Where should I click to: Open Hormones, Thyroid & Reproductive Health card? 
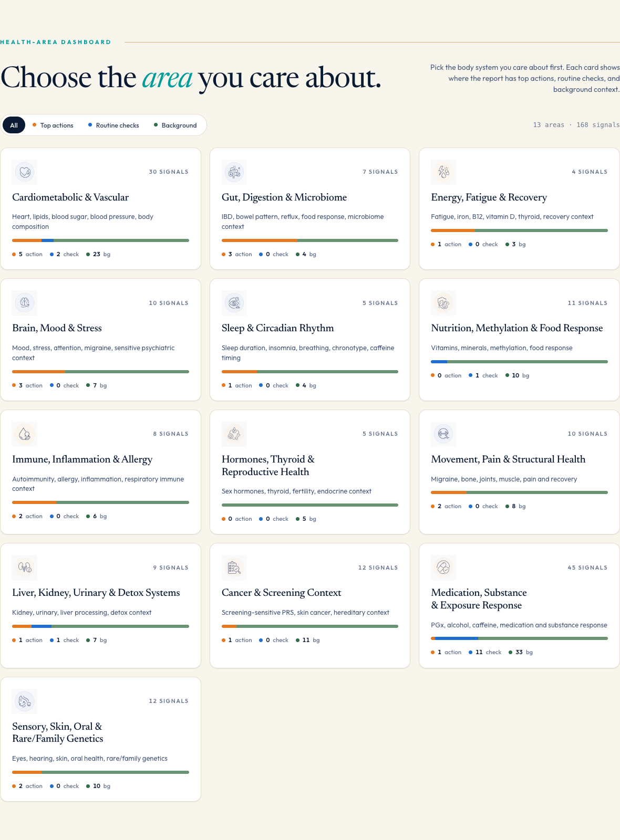tap(310, 472)
